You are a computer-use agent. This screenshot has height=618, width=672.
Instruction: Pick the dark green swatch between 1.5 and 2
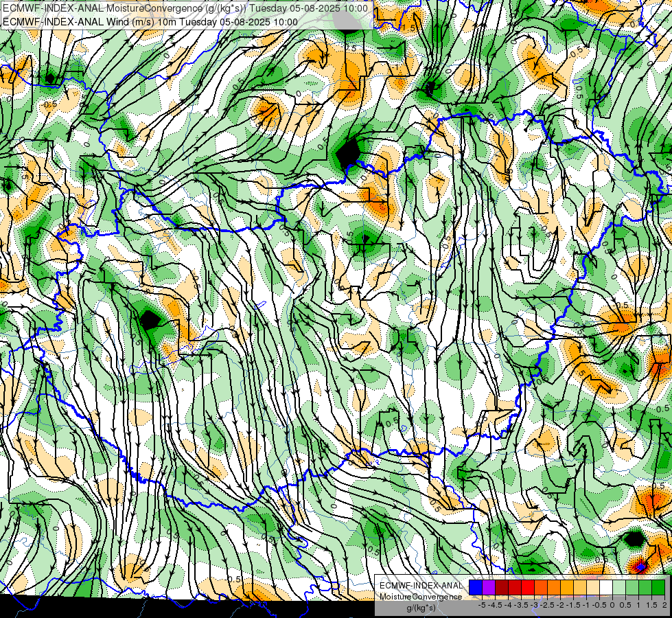point(659,588)
